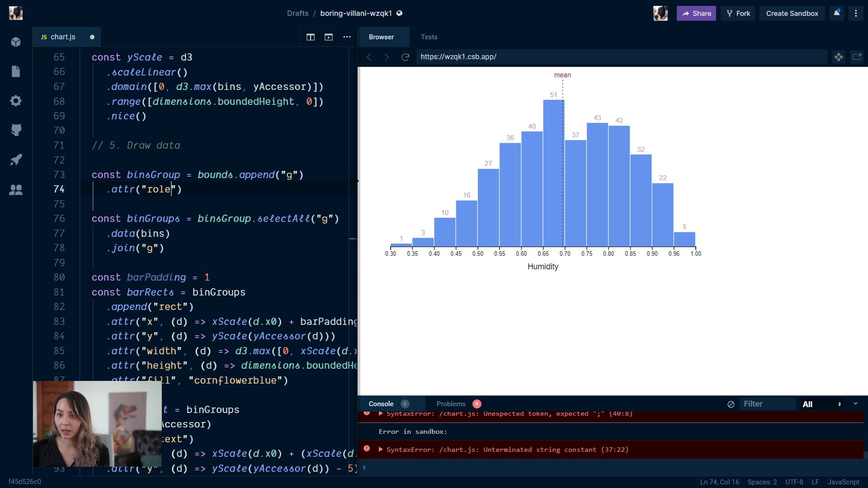This screenshot has width=868, height=488.
Task: Click the Share button
Action: (696, 14)
